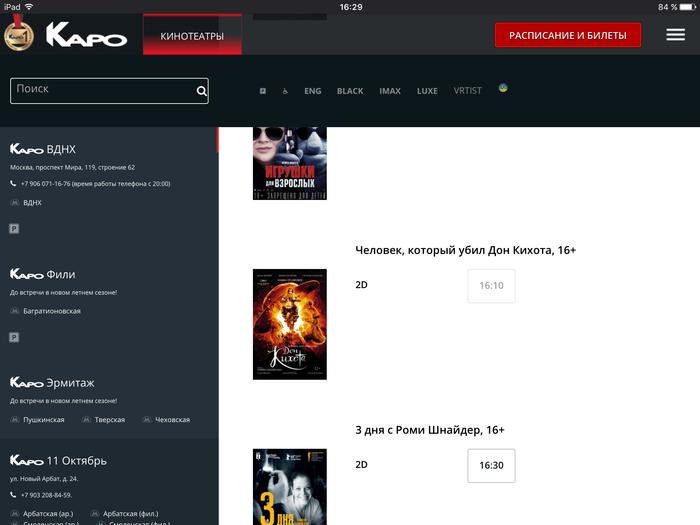
Task: Toggle the parking filter icon
Action: point(263,91)
